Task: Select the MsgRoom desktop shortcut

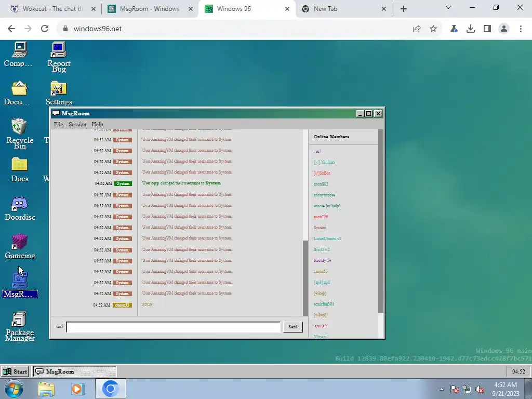Action: tap(19, 286)
